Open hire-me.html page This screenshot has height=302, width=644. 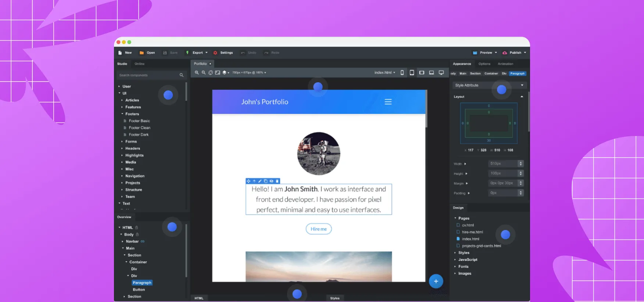[472, 232]
